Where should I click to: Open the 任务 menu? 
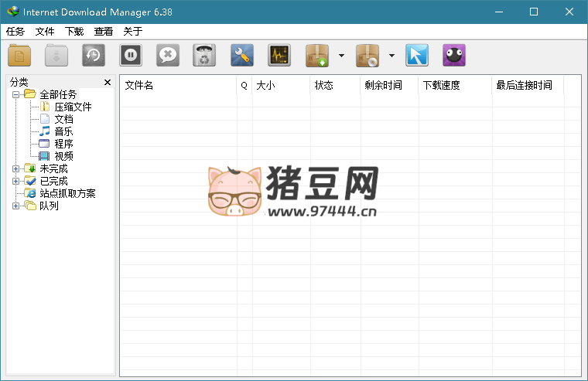15,32
